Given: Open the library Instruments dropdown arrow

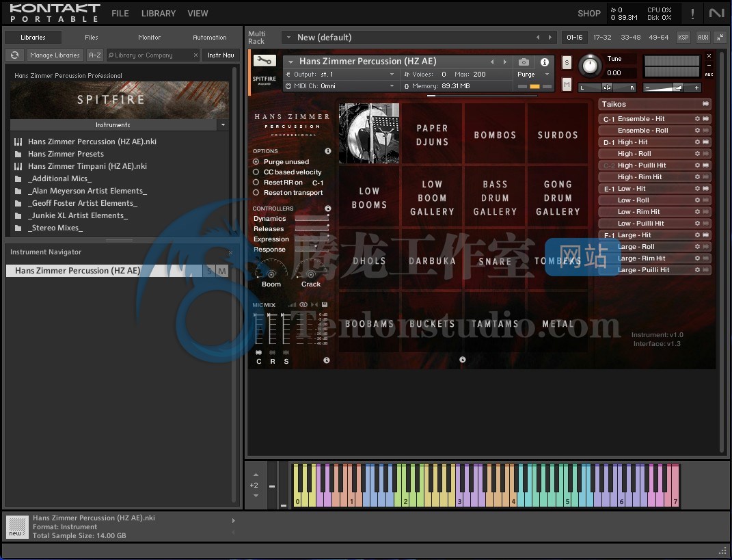Looking at the screenshot, I should click(x=223, y=124).
